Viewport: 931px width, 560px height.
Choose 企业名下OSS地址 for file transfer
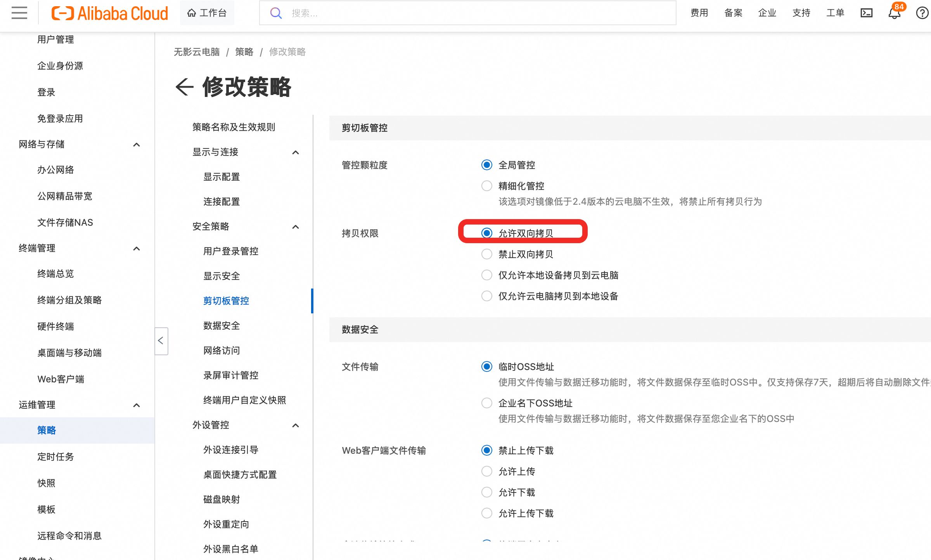[487, 403]
